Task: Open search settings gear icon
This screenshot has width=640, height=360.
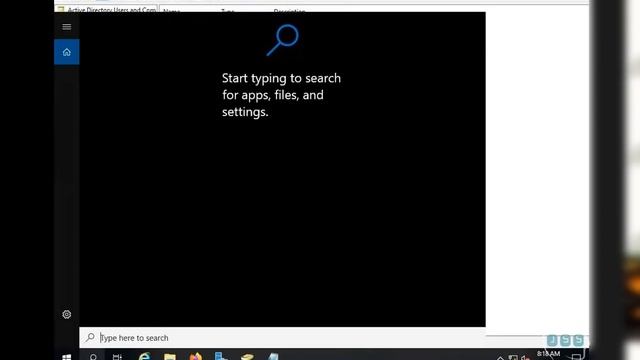Action: (x=67, y=314)
